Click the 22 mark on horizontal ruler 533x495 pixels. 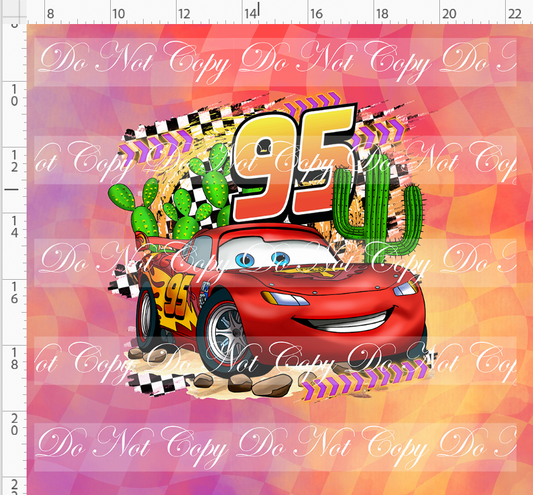click(x=515, y=14)
